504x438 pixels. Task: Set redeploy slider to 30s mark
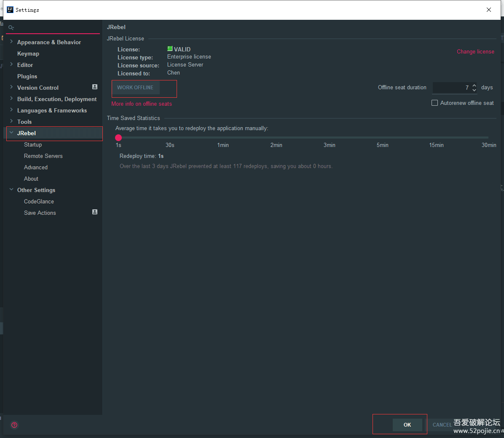click(x=170, y=138)
